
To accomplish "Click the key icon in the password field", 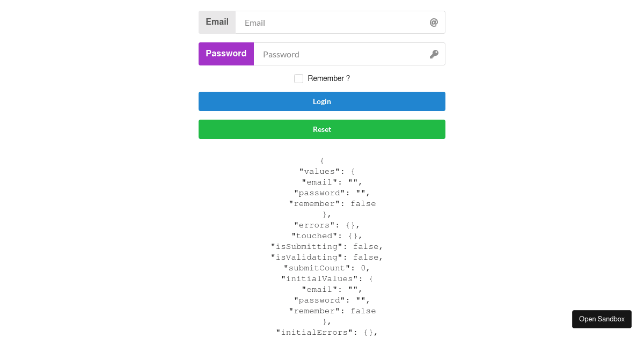I will point(434,54).
